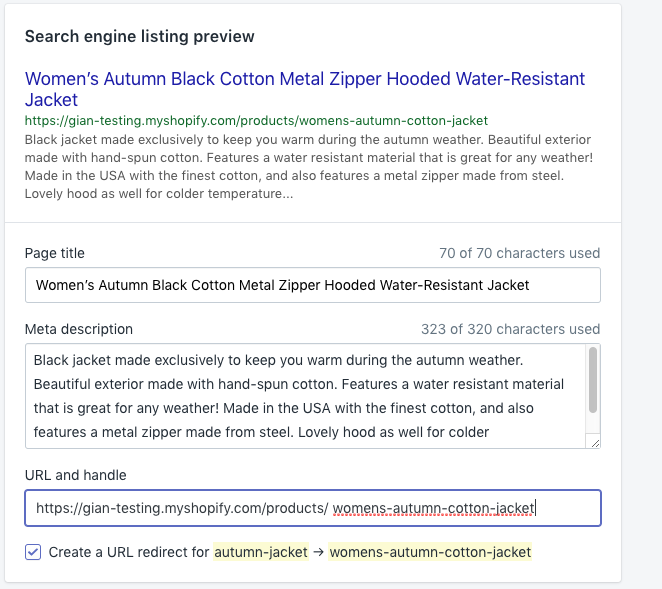Screen dimensions: 662x589
Task: Click the redirect arrow between the handles
Action: point(319,552)
